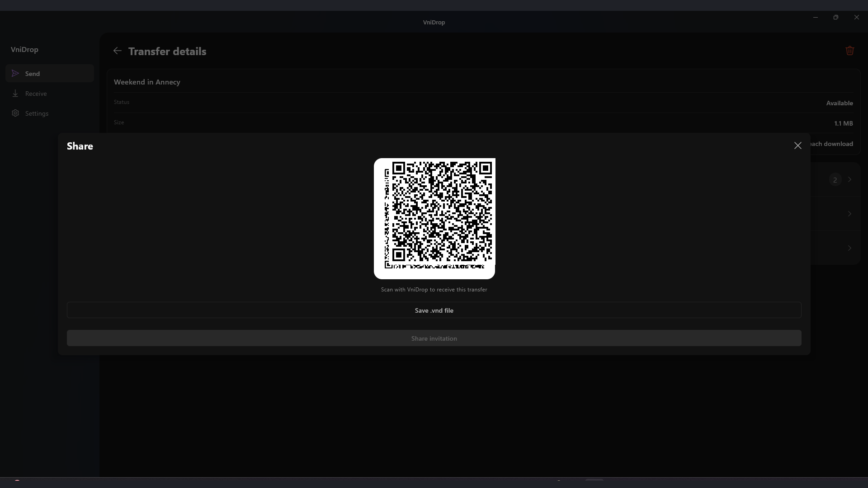Viewport: 868px width, 488px height.
Task: Restore down the VniDrop window
Action: pyautogui.click(x=836, y=17)
